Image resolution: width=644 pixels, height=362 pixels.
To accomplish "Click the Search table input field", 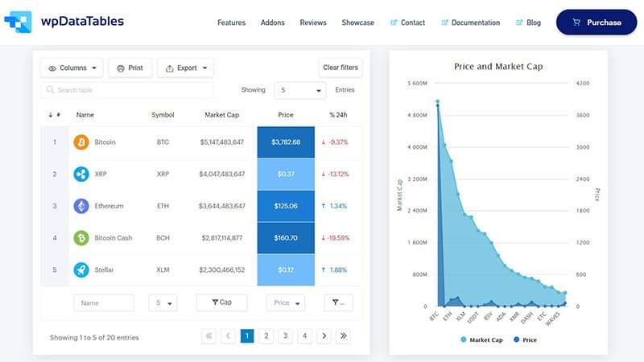I will click(127, 90).
